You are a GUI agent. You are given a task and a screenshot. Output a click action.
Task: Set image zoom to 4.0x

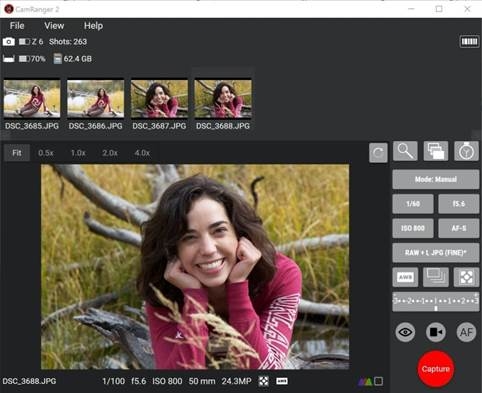pos(142,153)
